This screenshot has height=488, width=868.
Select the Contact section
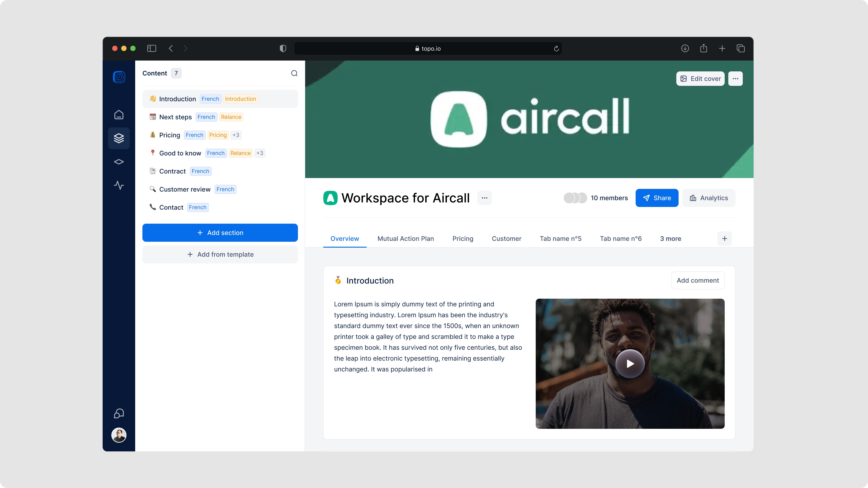[x=220, y=207]
